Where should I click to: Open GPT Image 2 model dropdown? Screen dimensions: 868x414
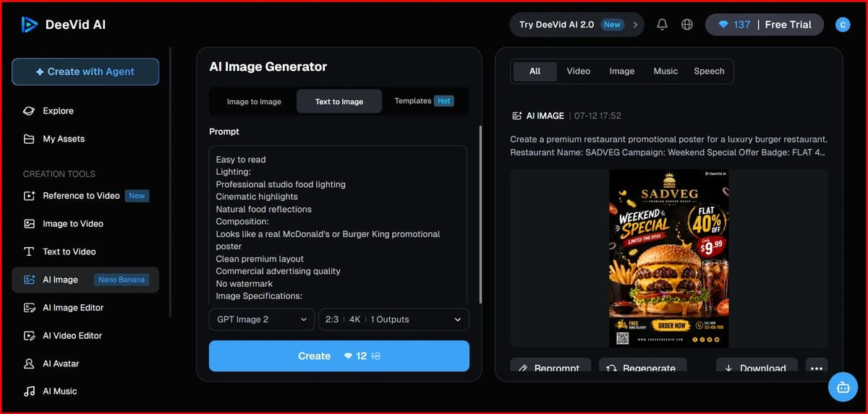(x=262, y=319)
